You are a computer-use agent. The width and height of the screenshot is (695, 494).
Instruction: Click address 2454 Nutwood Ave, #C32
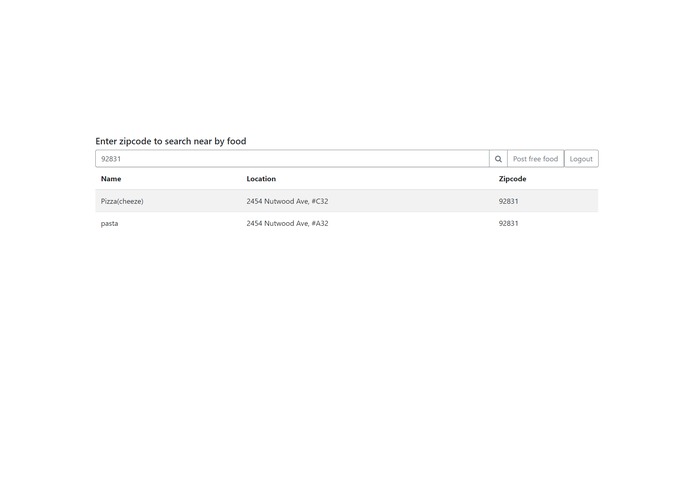[287, 201]
